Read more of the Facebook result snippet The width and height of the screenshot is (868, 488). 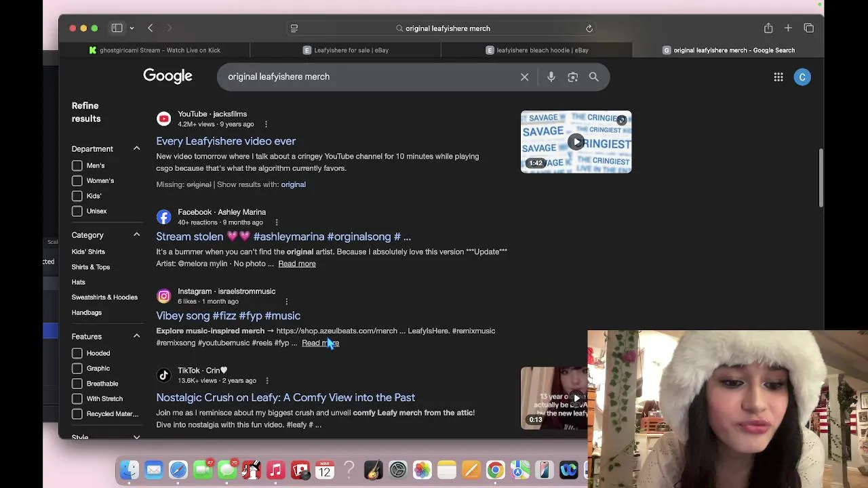tap(297, 264)
